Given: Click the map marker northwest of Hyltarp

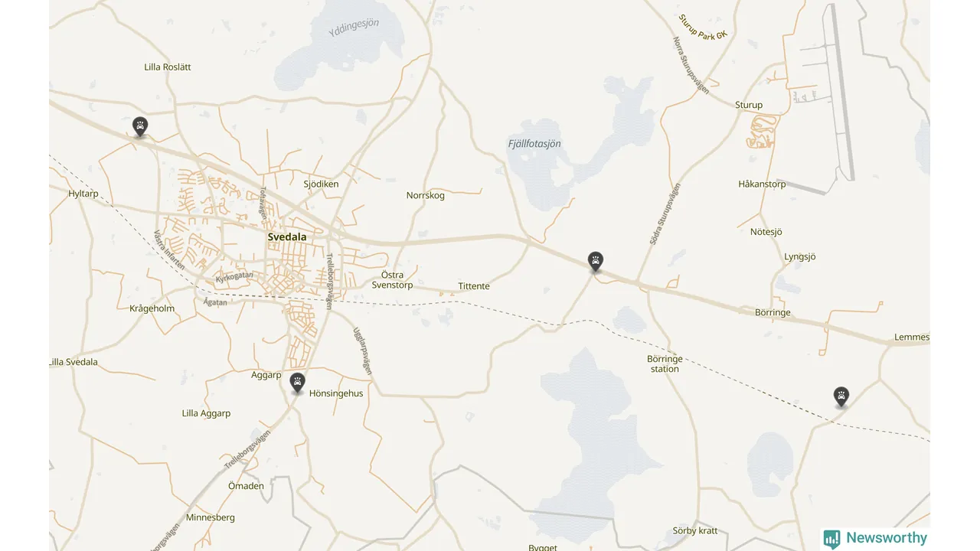Looking at the screenshot, I should pyautogui.click(x=140, y=126).
